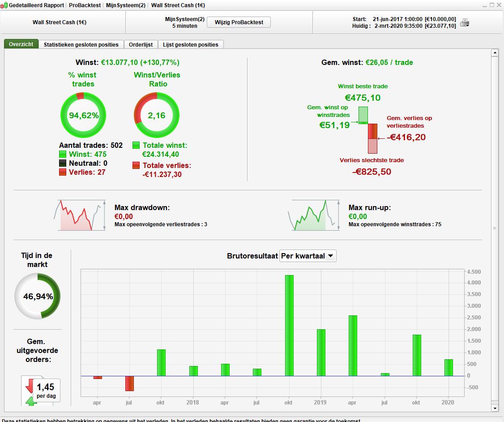Click the best trade value €475,10
The image size is (504, 422).
(363, 98)
